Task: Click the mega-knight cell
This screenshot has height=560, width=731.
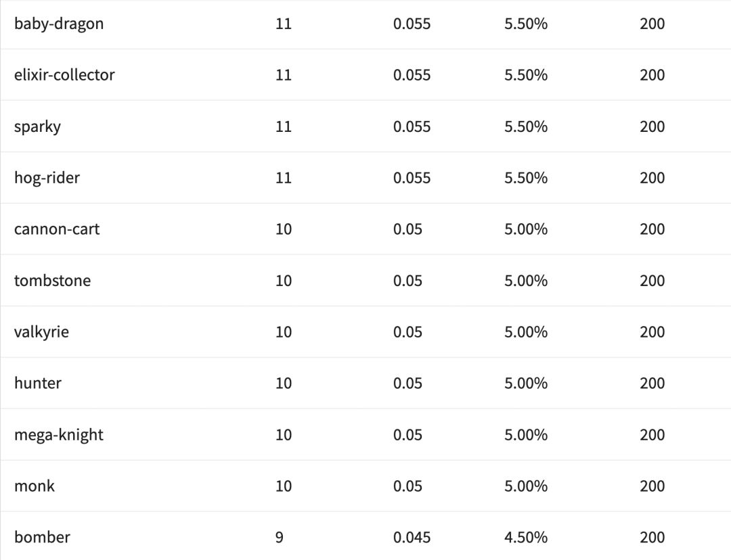Action: pyautogui.click(x=59, y=435)
